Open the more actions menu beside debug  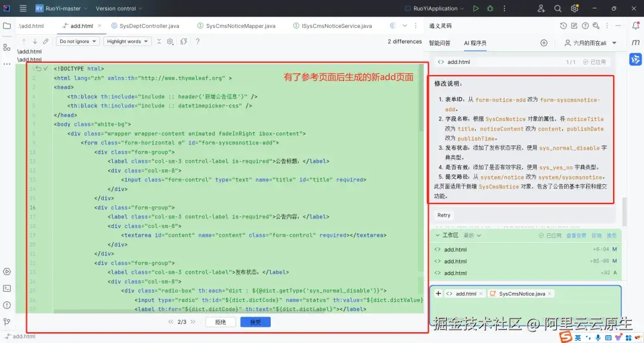504,8
